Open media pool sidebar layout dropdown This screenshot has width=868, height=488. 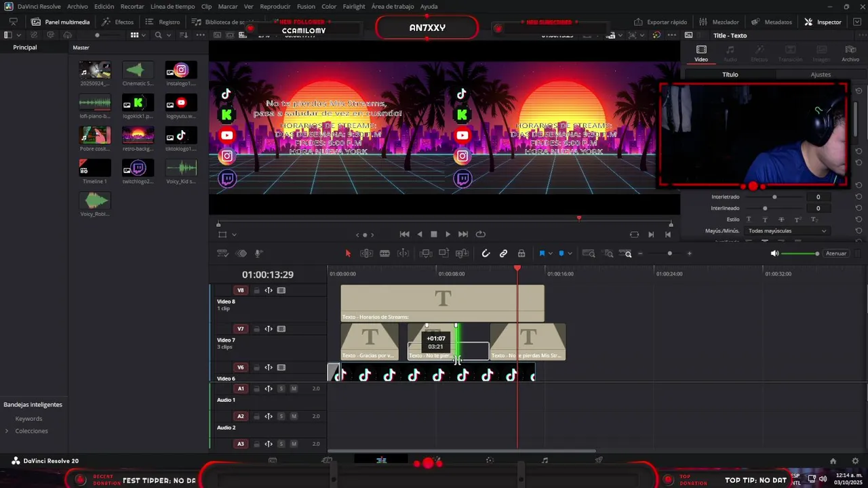(18, 35)
